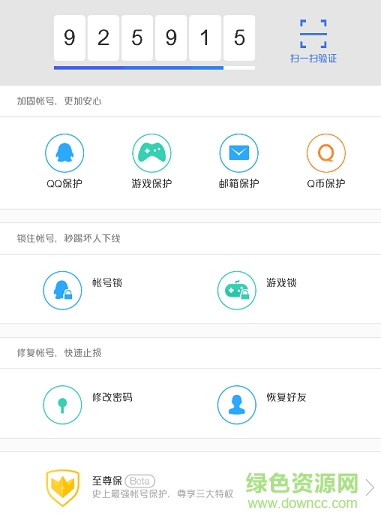
Task: Click token digit 2
Action: click(103, 38)
